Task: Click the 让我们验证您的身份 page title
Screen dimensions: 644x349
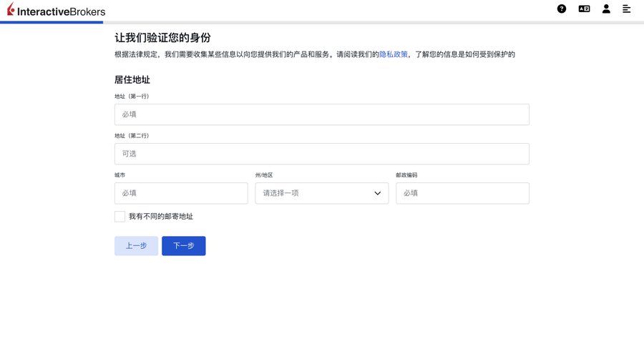Action: point(162,38)
